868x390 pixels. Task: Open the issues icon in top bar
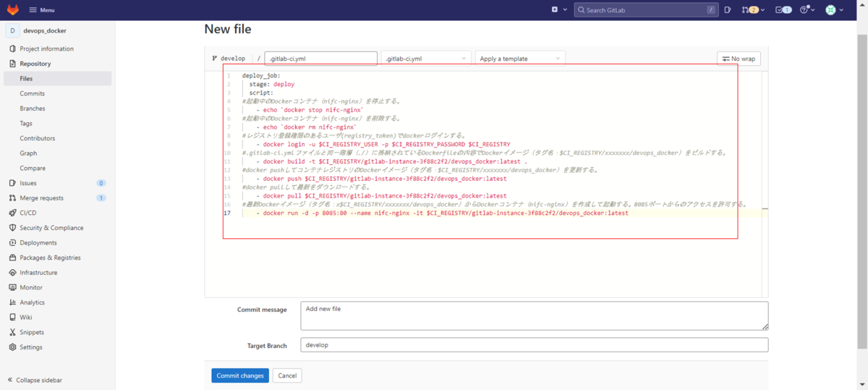pyautogui.click(x=728, y=10)
